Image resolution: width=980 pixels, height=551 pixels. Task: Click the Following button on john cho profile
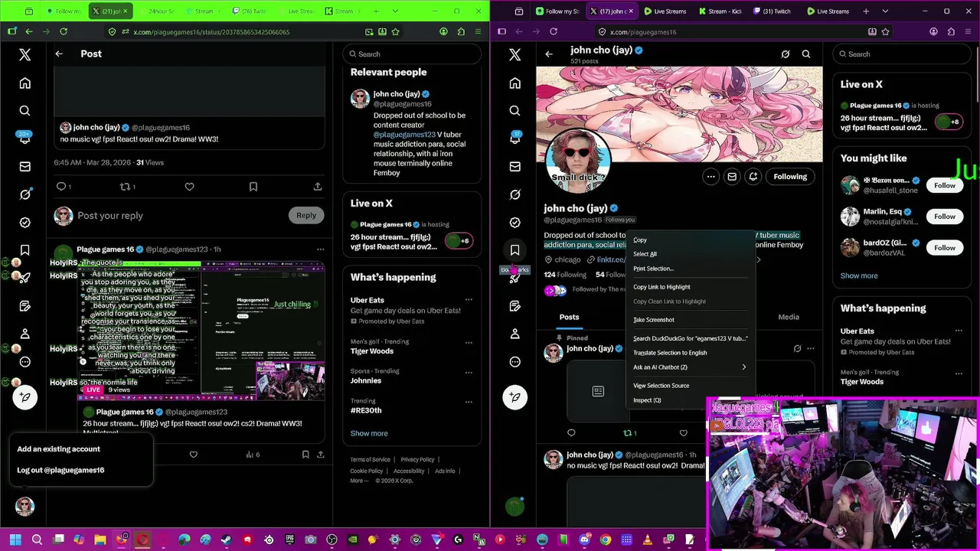coord(790,177)
